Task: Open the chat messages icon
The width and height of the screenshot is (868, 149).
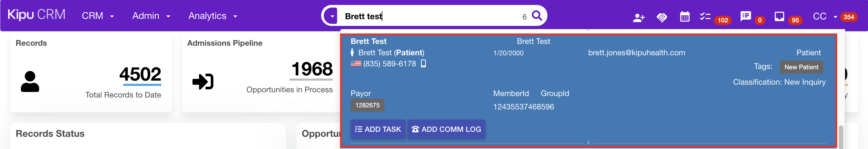Action: click(x=746, y=16)
